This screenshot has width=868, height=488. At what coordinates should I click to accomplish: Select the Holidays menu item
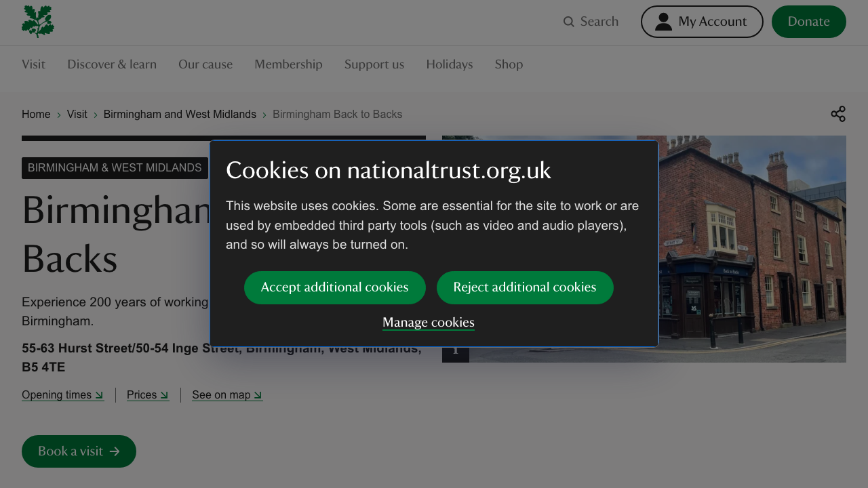click(449, 64)
